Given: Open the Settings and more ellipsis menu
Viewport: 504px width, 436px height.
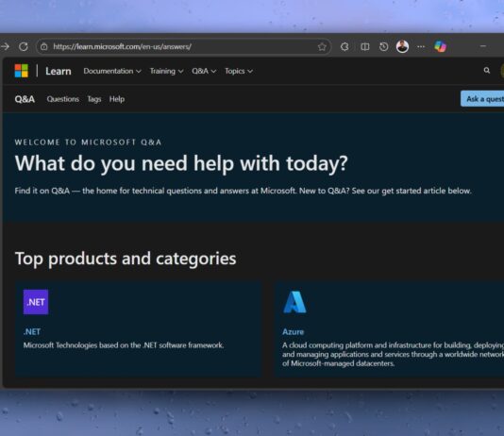Looking at the screenshot, I should (421, 47).
